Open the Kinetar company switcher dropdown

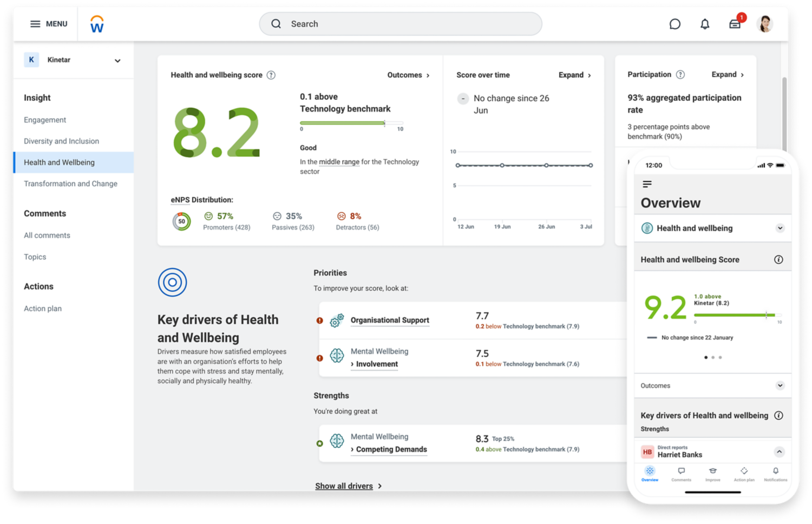117,60
